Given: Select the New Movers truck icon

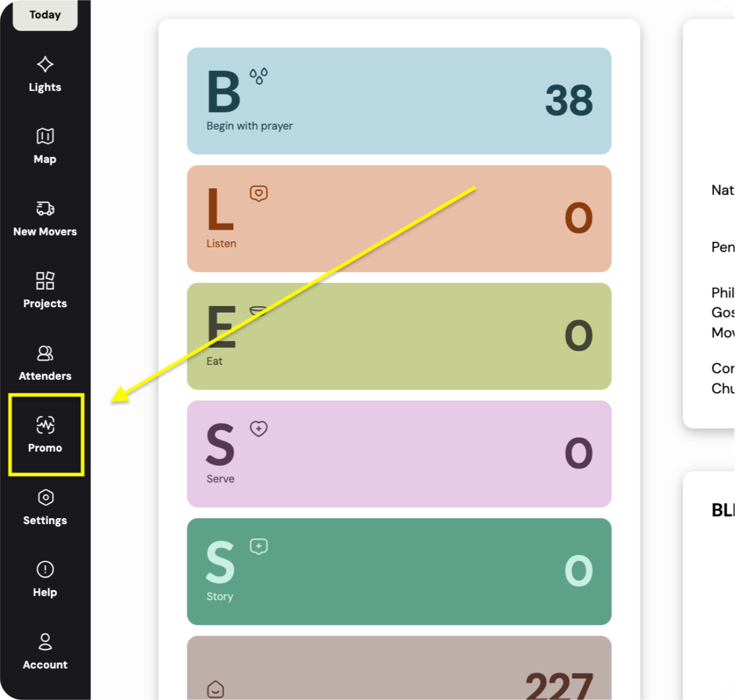Looking at the screenshot, I should click(45, 208).
